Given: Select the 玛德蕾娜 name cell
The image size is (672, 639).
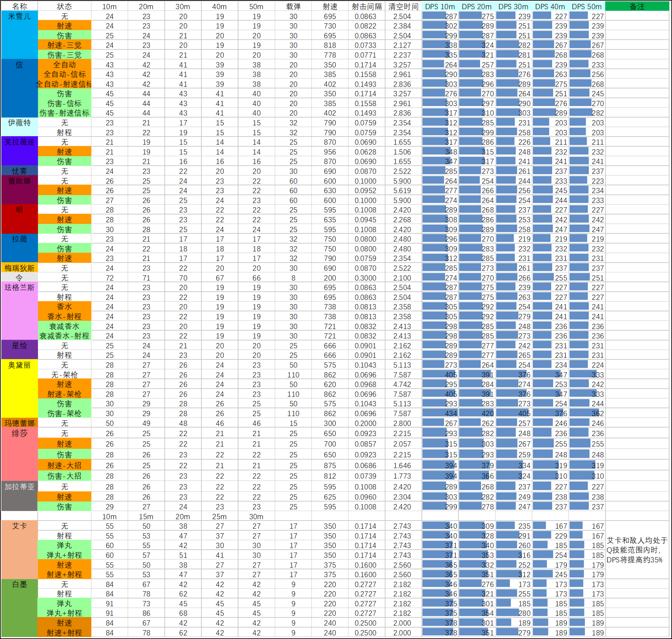Looking at the screenshot, I should pos(19,423).
